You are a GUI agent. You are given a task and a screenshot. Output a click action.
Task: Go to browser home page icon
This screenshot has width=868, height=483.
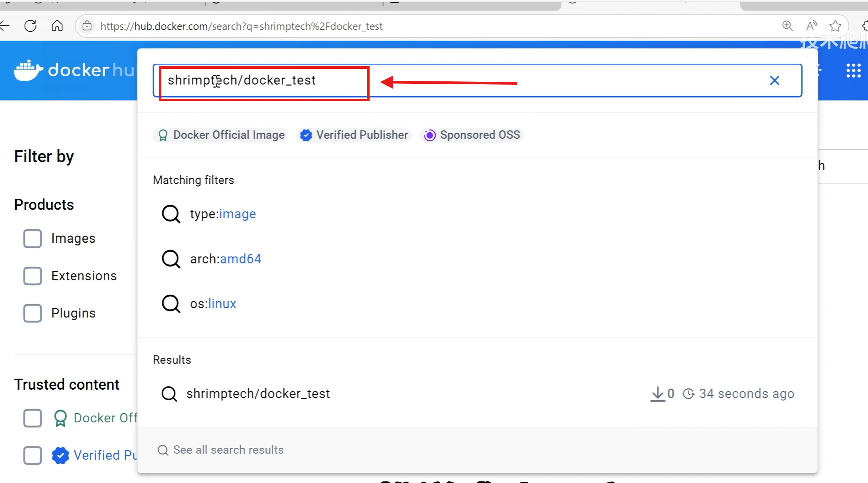click(x=57, y=26)
